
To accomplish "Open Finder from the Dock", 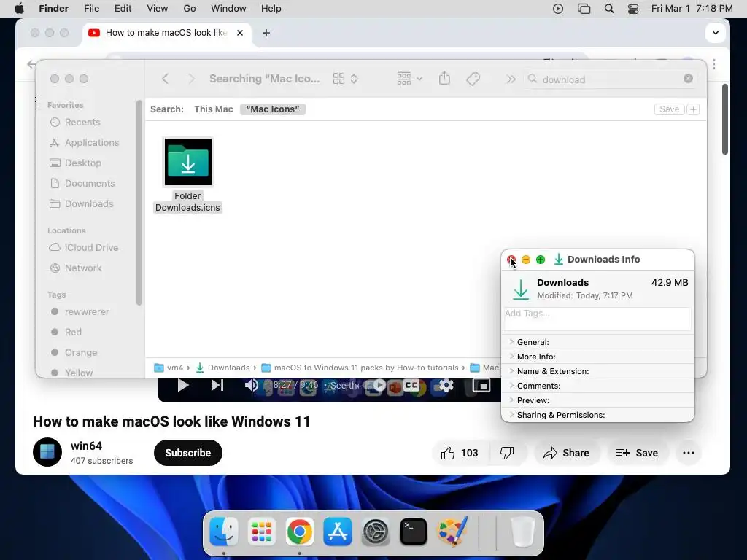I will tap(223, 532).
